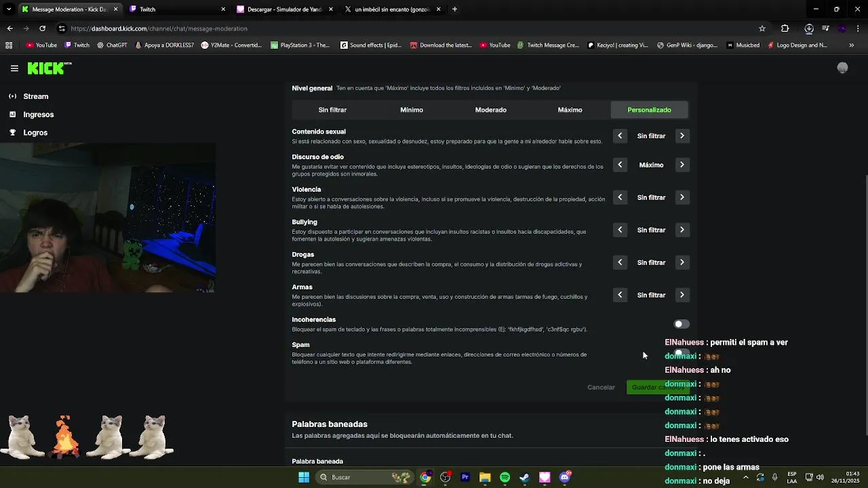Viewport: 868px width, 488px height.
Task: Open OBS Studio from the taskbar
Action: tap(446, 477)
